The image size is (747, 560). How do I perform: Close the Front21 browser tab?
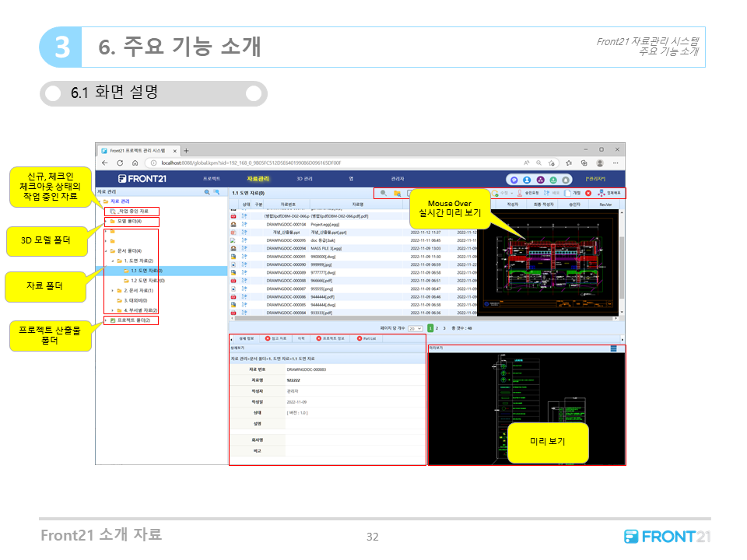point(175,151)
